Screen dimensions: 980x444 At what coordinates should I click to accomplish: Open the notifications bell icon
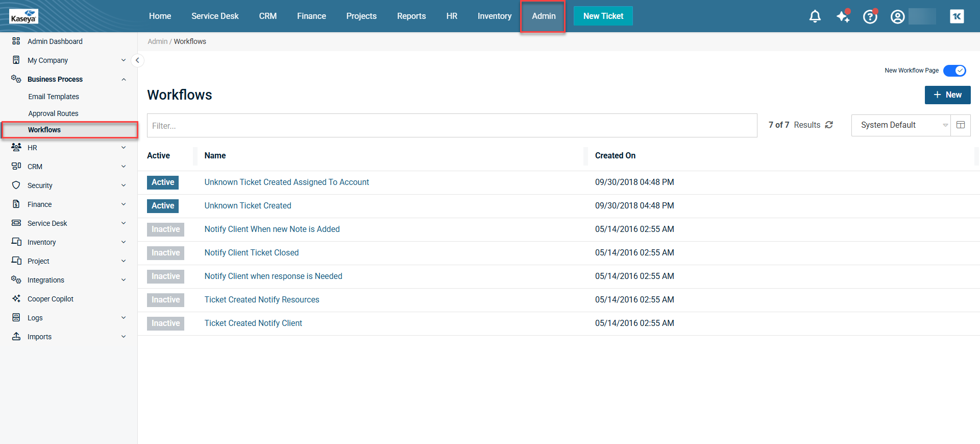[x=815, y=16]
